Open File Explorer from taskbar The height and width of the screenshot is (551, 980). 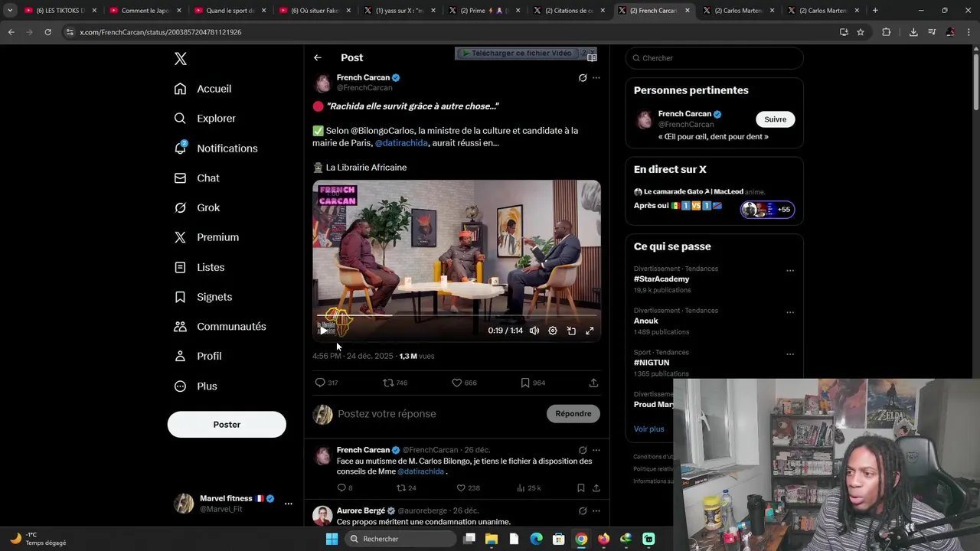point(492,539)
